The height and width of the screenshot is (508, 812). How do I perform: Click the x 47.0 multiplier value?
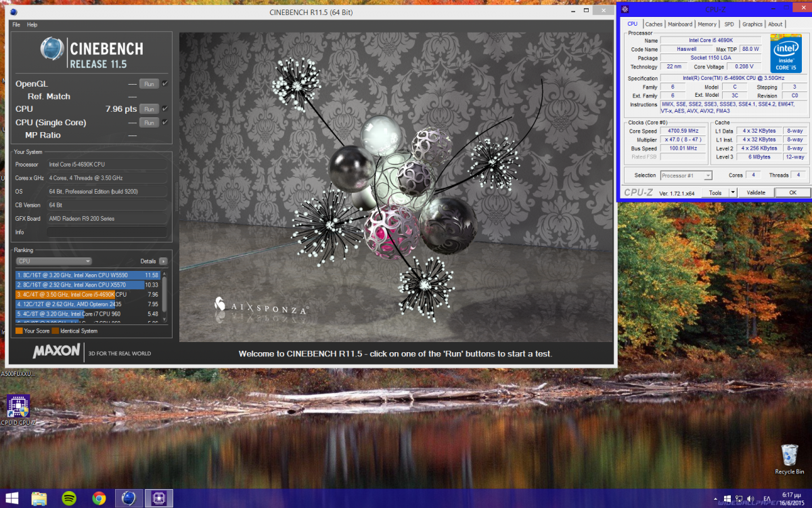point(682,140)
